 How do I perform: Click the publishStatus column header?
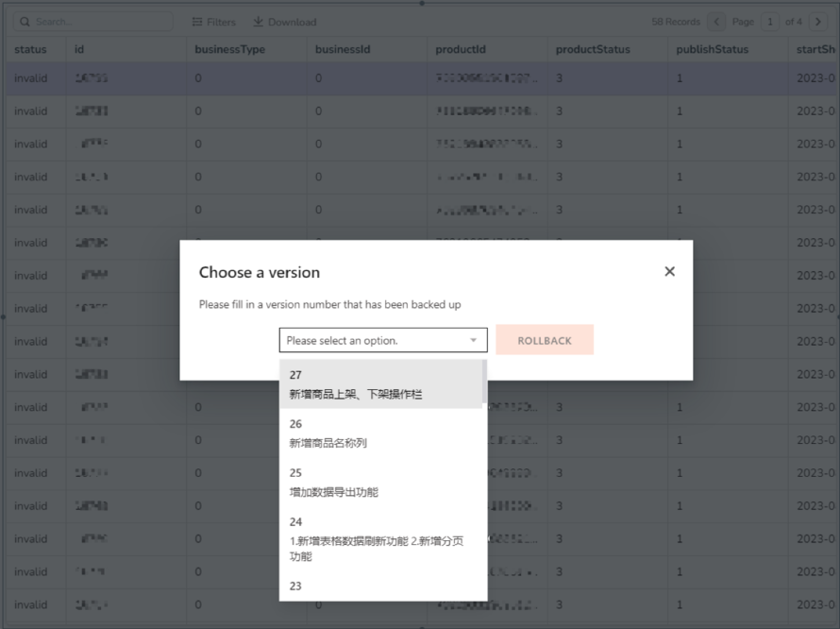tap(712, 49)
